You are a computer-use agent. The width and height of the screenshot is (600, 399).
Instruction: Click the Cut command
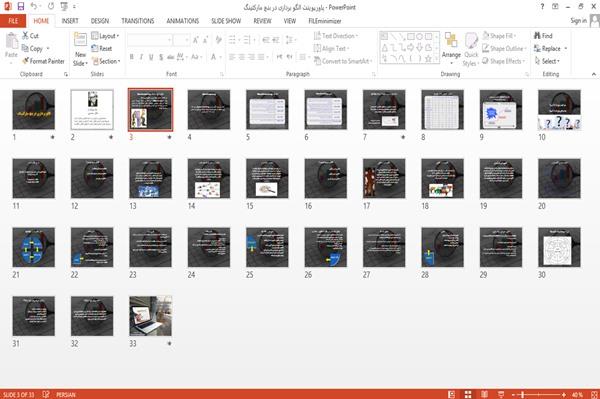point(30,36)
